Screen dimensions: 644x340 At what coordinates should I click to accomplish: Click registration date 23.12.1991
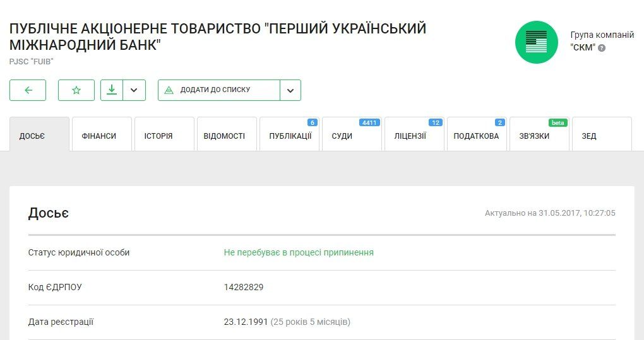(246, 322)
